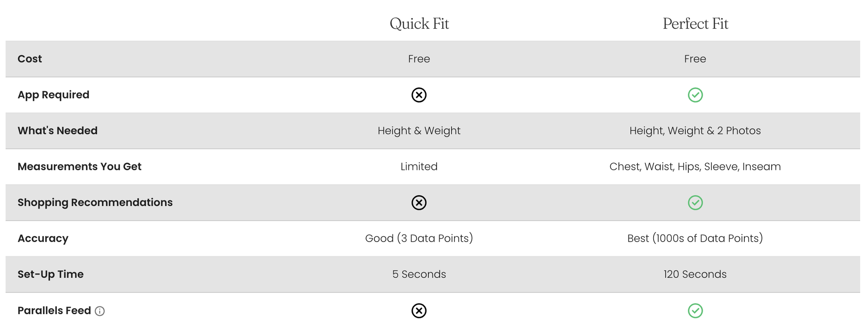Select the Quick Fit column heading

[419, 23]
